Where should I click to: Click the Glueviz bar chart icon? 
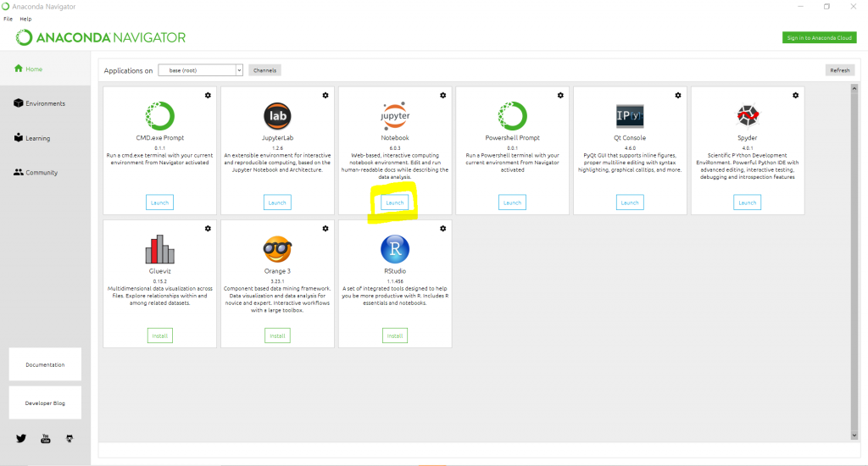(x=160, y=249)
